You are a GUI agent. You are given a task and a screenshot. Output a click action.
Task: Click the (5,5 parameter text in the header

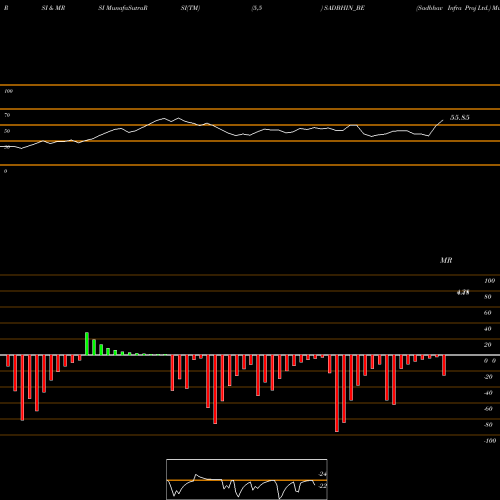257,8
